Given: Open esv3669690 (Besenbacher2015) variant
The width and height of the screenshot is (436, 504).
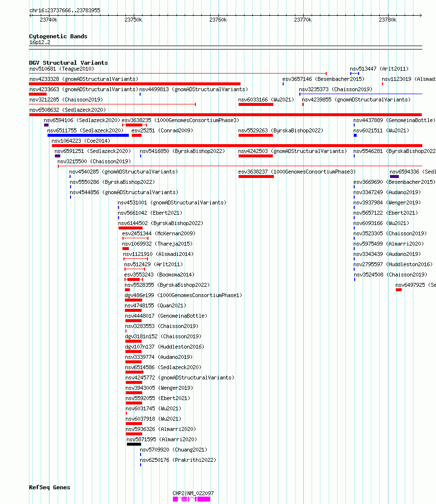Looking at the screenshot, I should click(394, 182).
